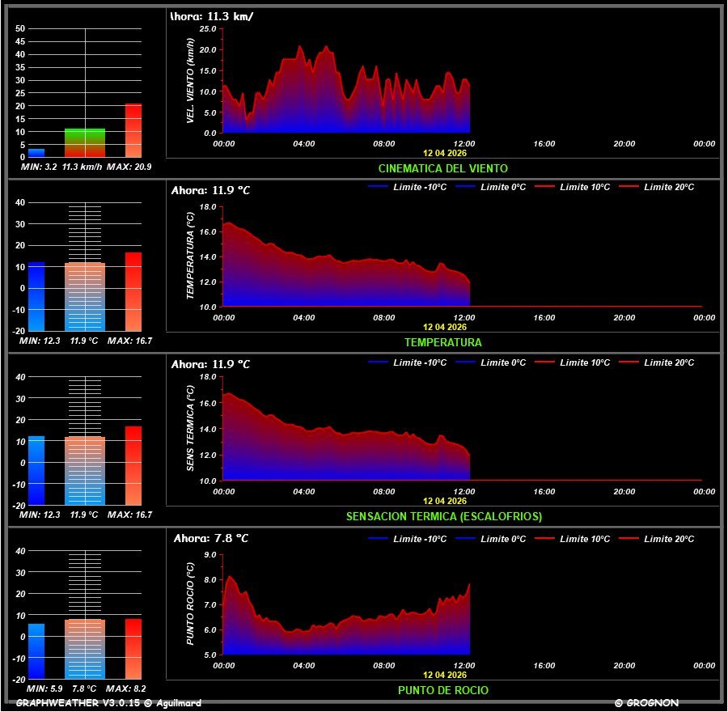Click 16:00 on the dew point time axis
Screen dimensions: 728x712
click(x=544, y=665)
